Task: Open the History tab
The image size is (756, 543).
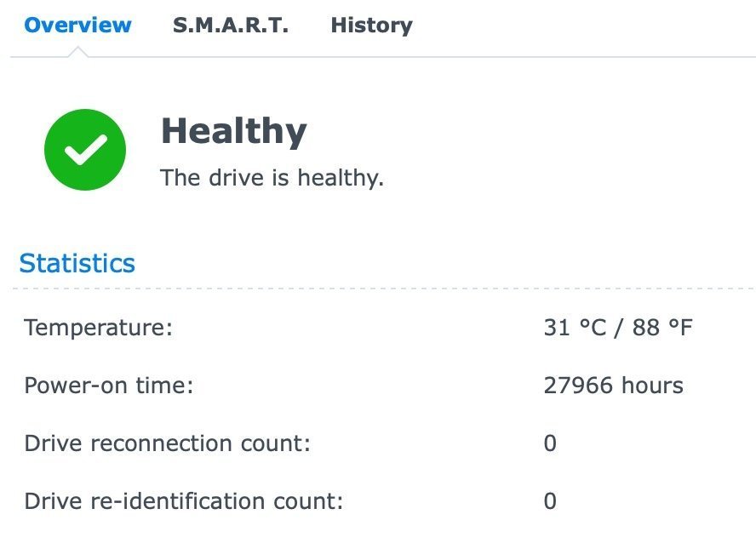Action: pyautogui.click(x=371, y=26)
